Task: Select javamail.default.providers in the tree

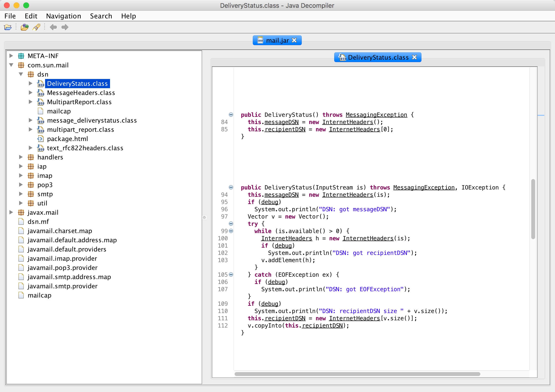Action: pos(67,249)
